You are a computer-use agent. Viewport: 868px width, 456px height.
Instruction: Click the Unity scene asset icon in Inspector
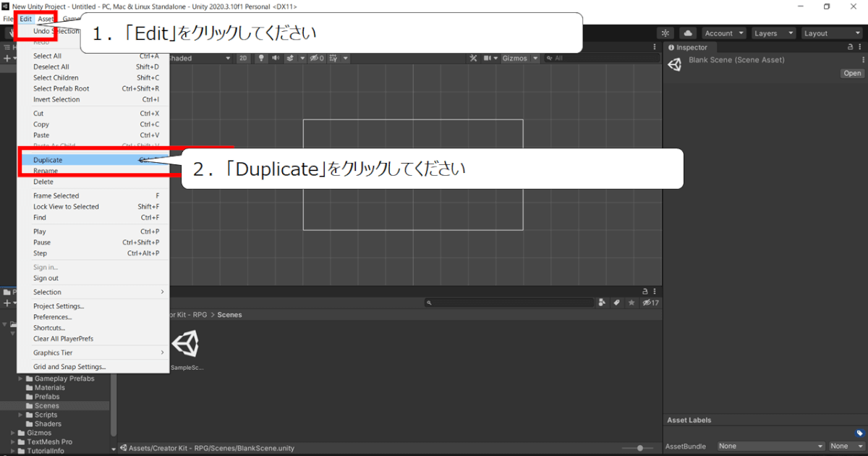675,64
